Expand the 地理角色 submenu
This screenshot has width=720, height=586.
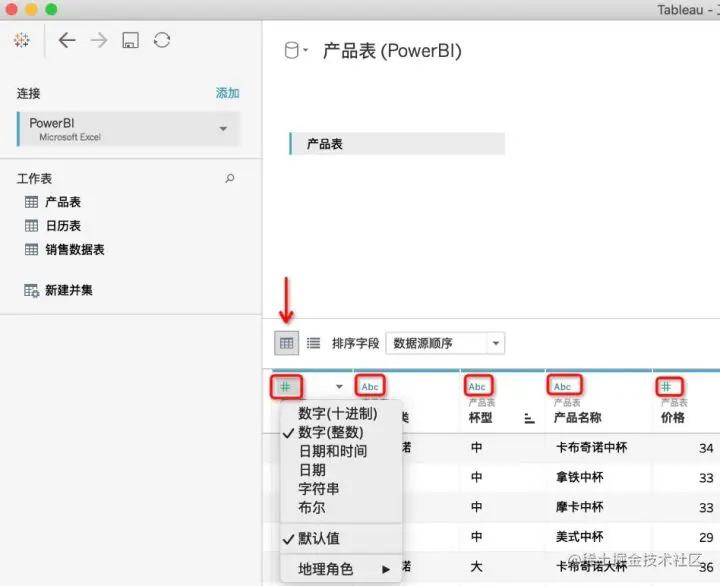[x=341, y=569]
